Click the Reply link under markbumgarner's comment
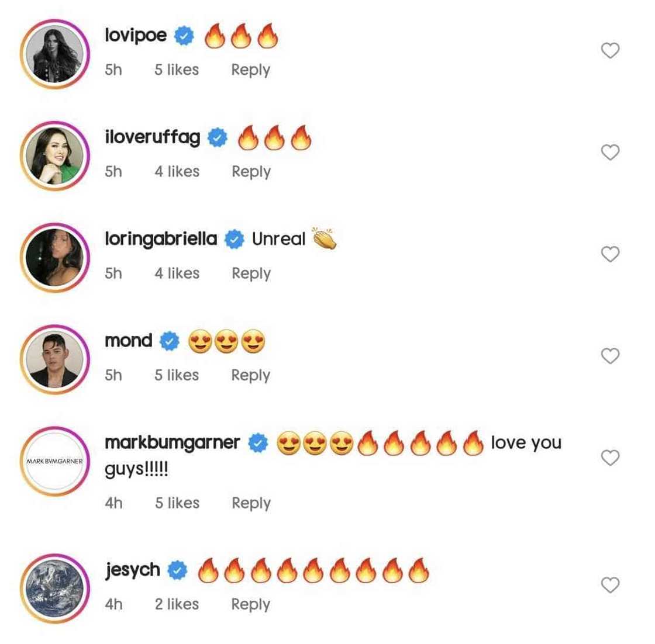 pyautogui.click(x=250, y=503)
